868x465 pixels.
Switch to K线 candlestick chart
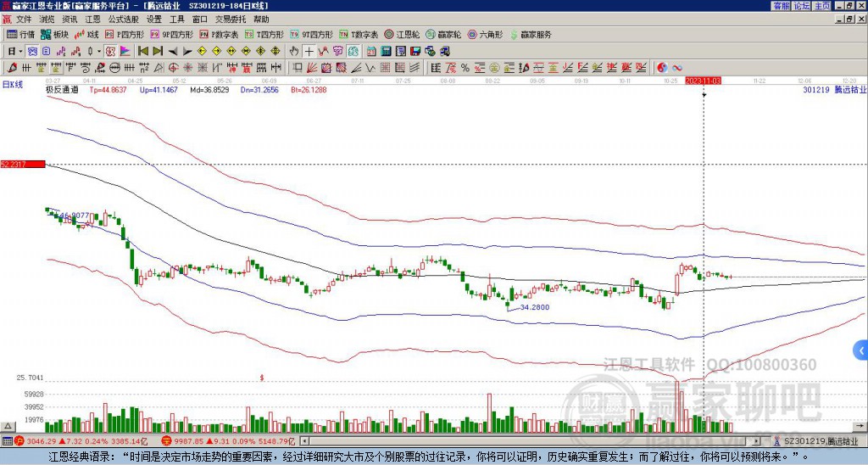click(86, 34)
